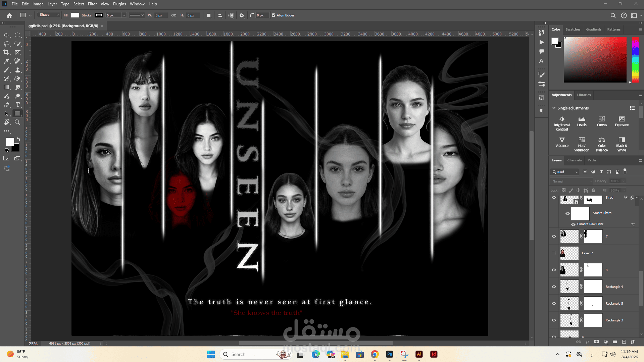Image resolution: width=644 pixels, height=362 pixels.
Task: Open the layer Kind filter dropdown
Action: [564, 172]
